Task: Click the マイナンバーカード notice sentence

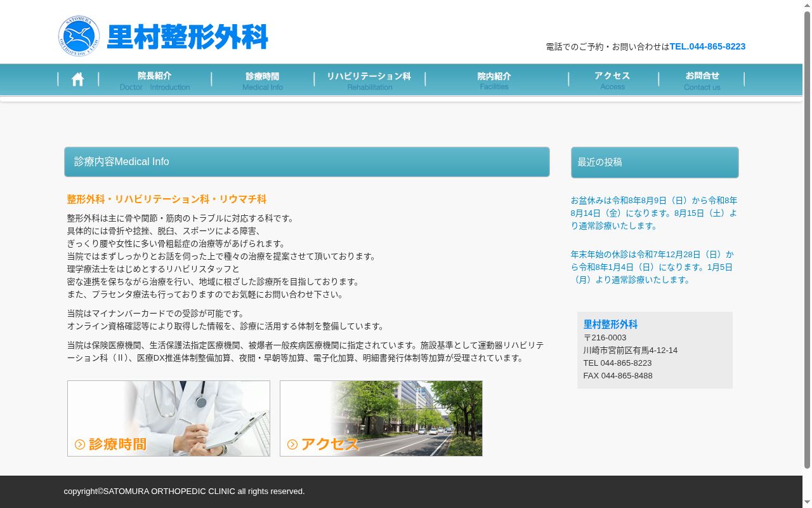Action: click(155, 314)
